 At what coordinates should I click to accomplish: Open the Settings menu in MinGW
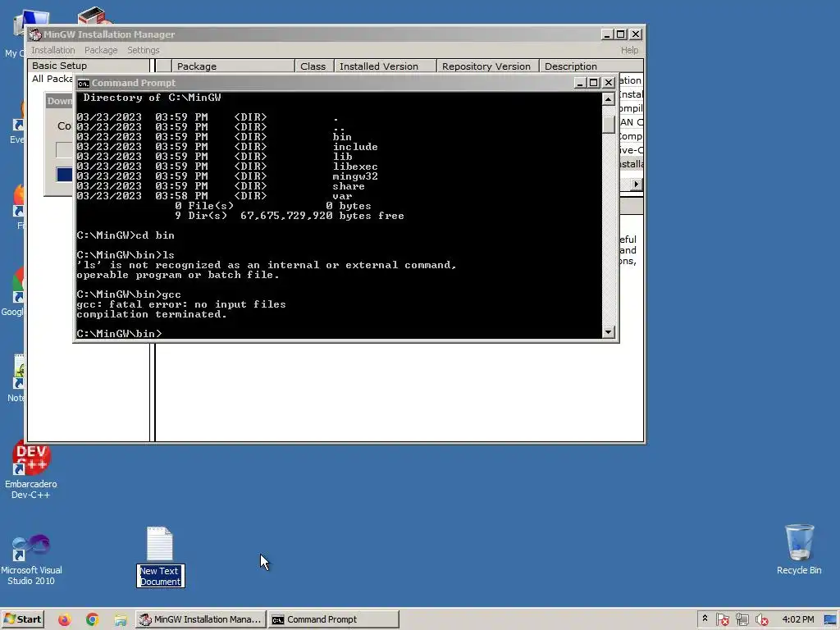point(143,50)
